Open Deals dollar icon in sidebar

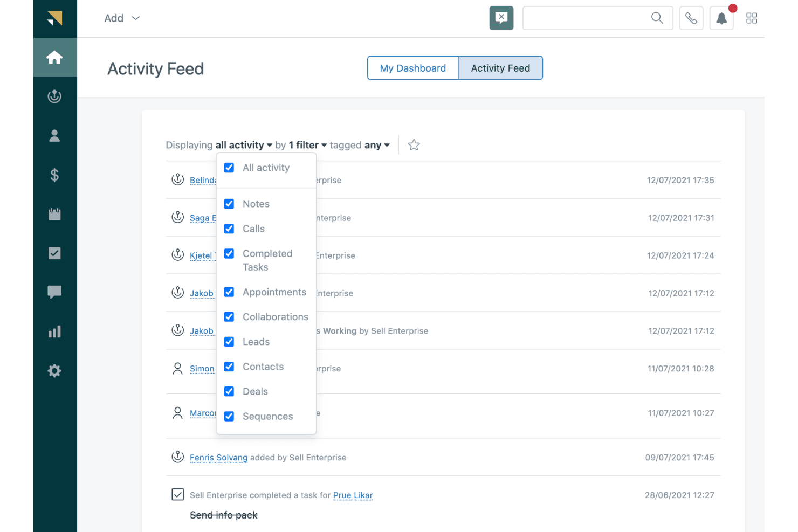click(54, 175)
